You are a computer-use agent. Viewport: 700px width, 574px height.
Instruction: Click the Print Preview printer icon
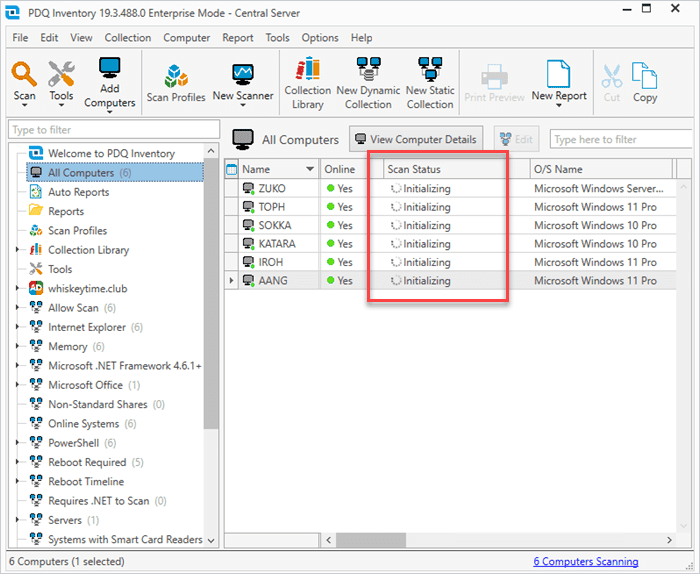click(494, 76)
